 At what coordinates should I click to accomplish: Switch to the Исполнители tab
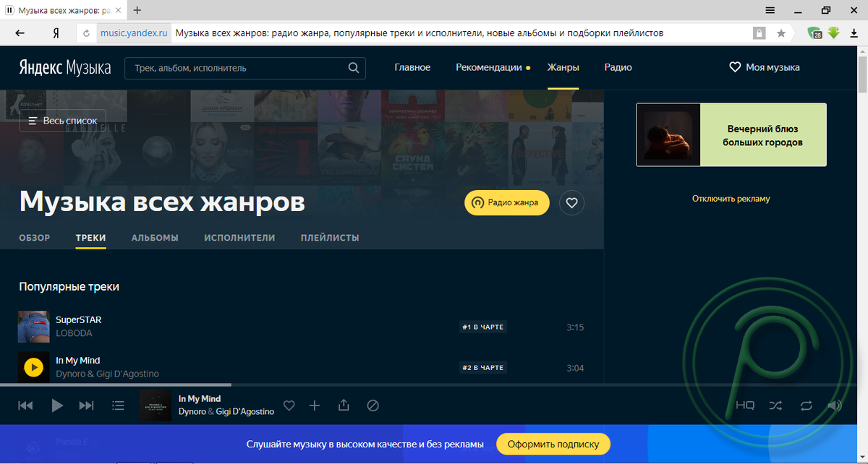tap(239, 238)
